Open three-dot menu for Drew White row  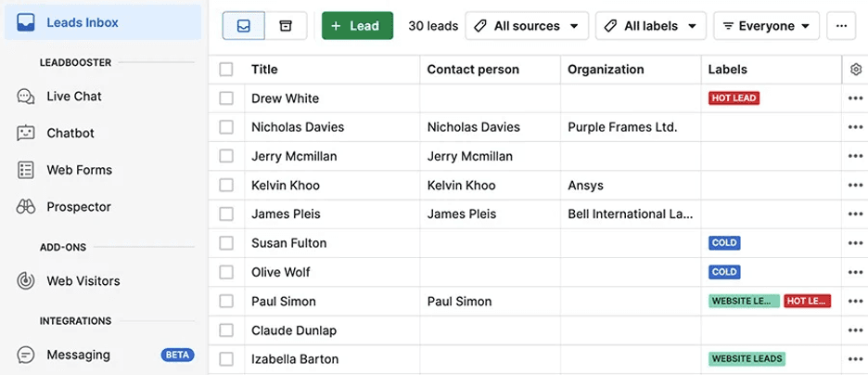click(855, 98)
